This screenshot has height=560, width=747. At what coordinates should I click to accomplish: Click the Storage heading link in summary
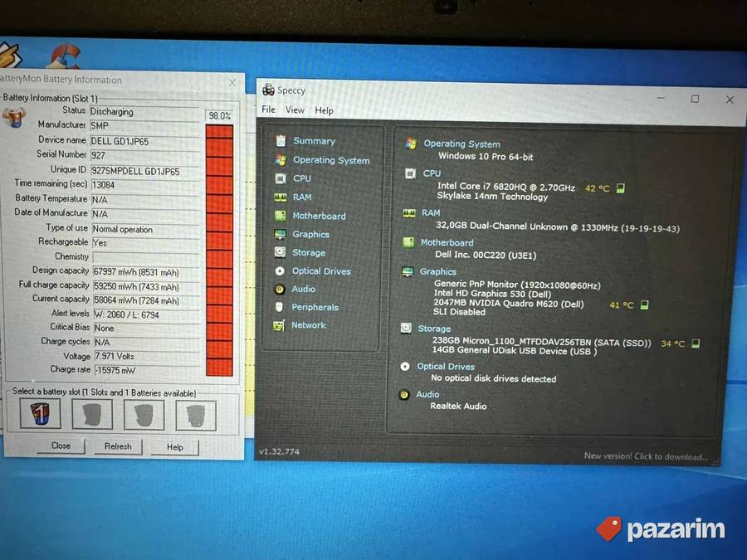click(x=434, y=328)
